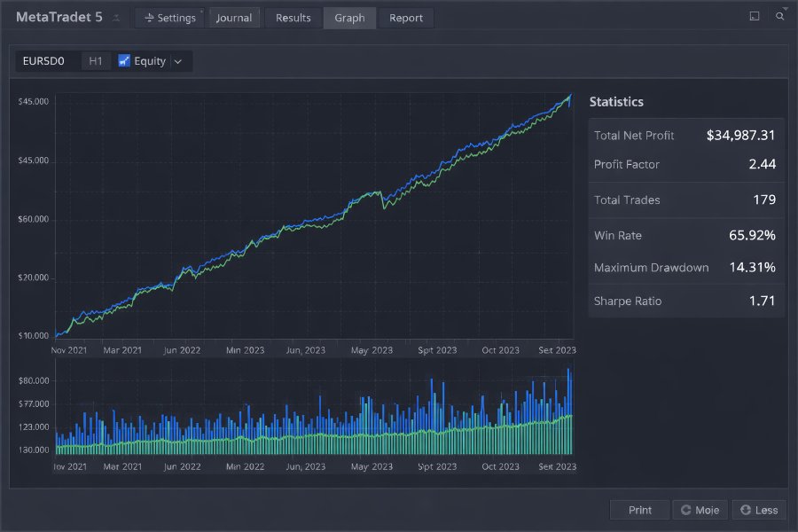Toggle the Equity visibility checkbox

[123, 61]
